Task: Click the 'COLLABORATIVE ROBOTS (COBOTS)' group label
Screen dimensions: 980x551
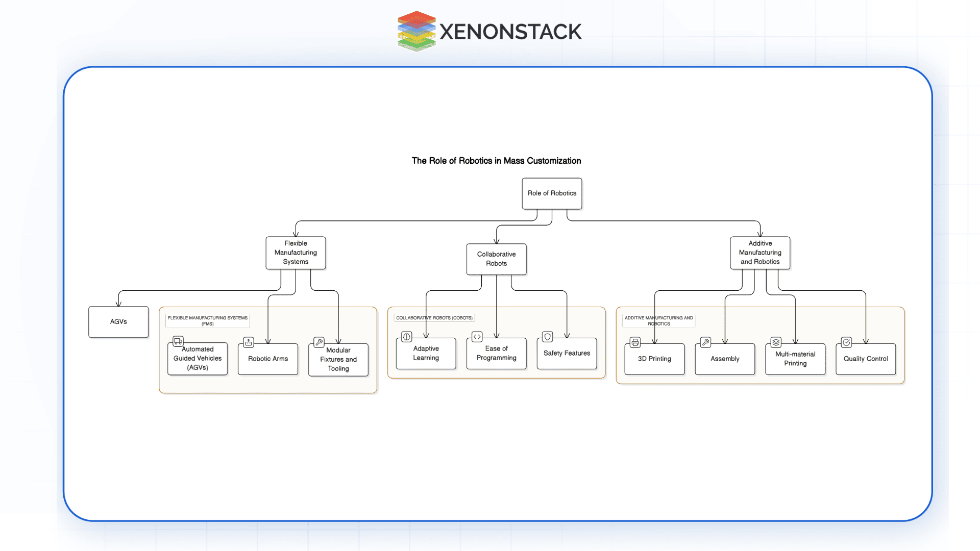Action: click(x=434, y=318)
